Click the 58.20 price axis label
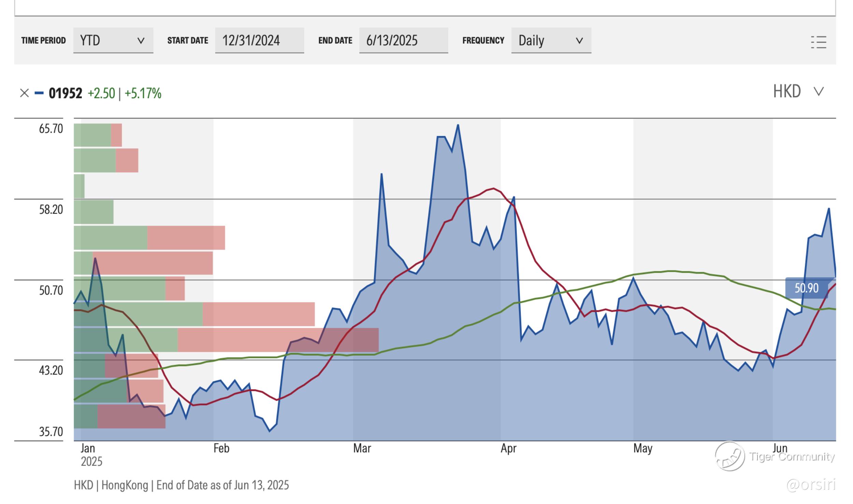853x504 pixels. (51, 209)
